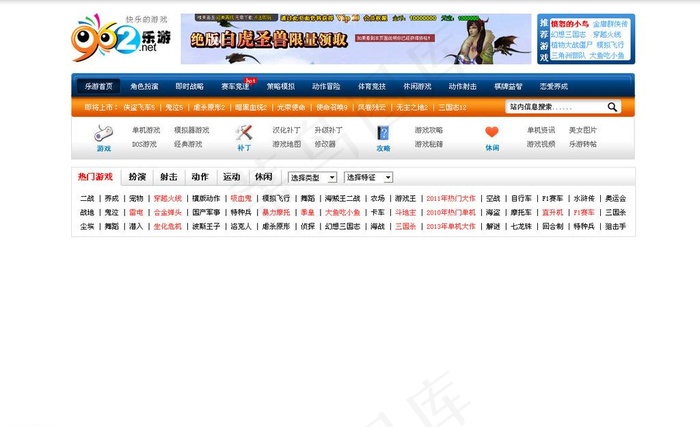Click upcoming game 鬼泣5
This screenshot has height=427, width=700.
[174, 108]
